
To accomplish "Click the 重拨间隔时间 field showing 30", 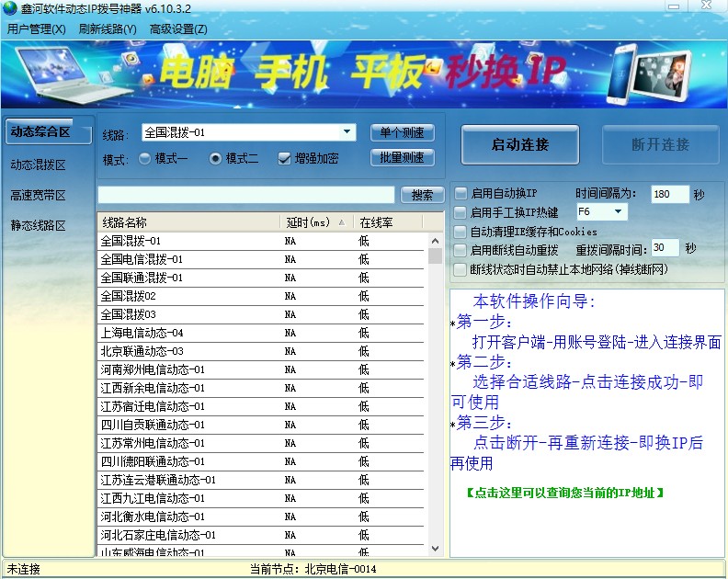I will point(665,248).
